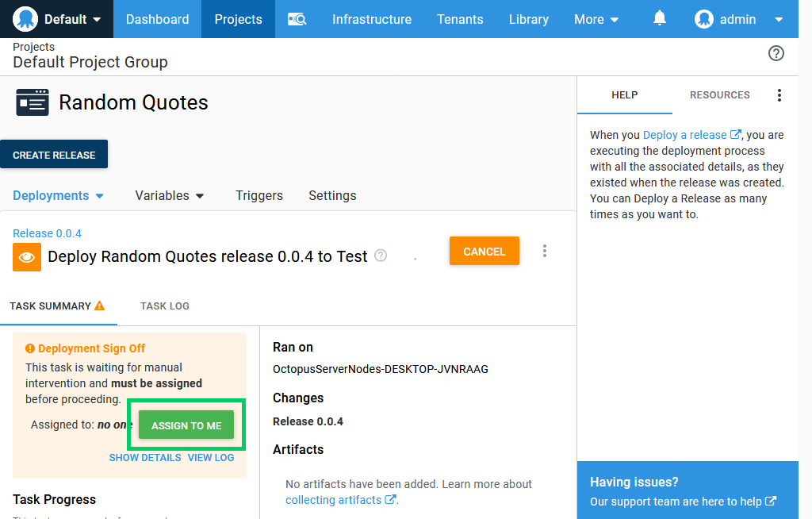Open Default Project Group breadcrumb
The image size is (812, 519).
coord(90,62)
